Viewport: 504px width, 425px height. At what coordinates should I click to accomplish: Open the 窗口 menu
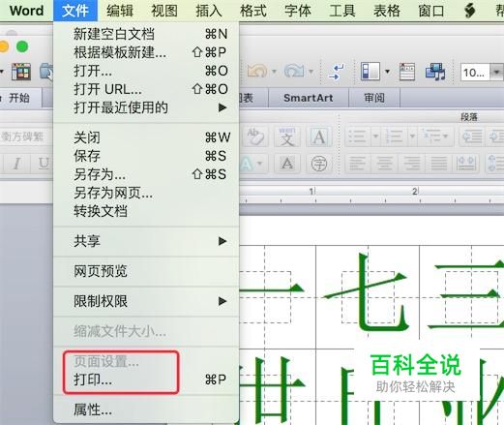(x=431, y=11)
